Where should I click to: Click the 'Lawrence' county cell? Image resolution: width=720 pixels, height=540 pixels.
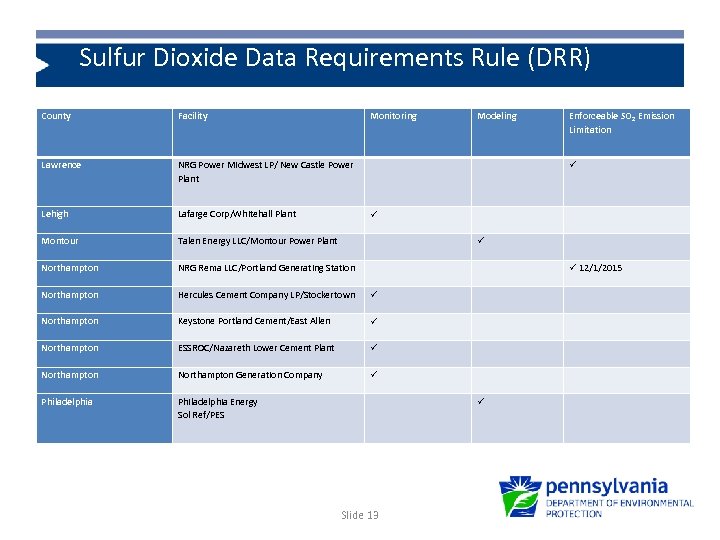104,182
